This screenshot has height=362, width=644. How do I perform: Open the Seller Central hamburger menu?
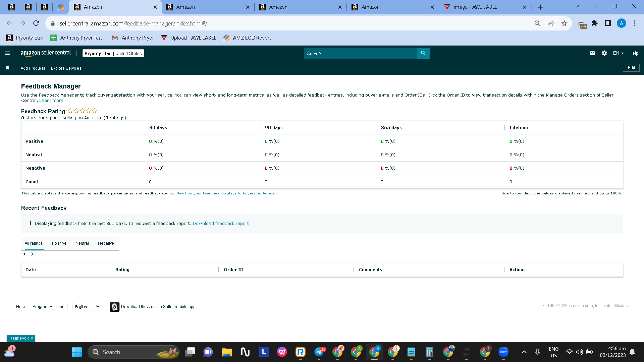[7, 53]
